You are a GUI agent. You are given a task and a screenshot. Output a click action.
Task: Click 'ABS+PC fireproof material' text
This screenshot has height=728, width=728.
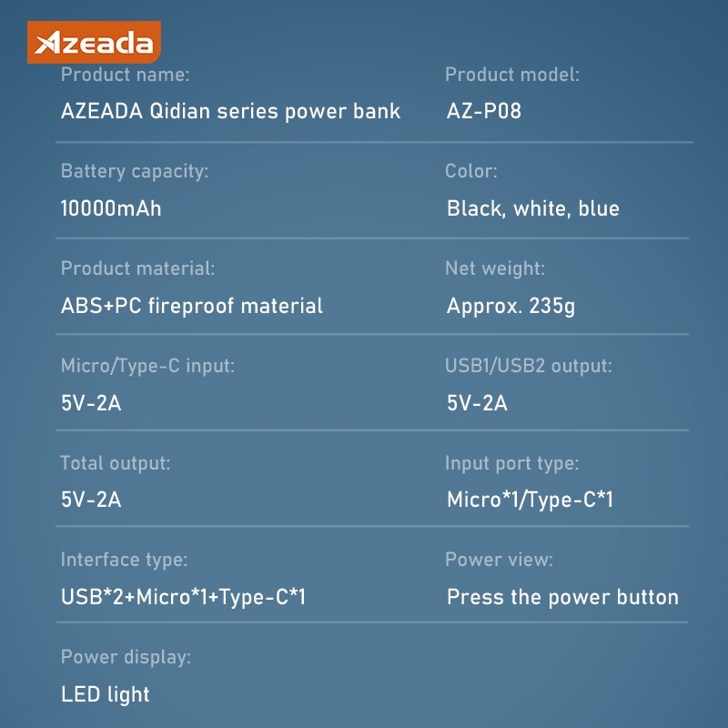(191, 306)
